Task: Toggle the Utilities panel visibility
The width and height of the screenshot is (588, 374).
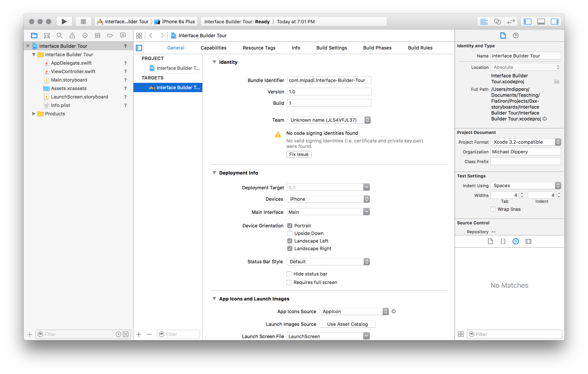Action: 555,22
